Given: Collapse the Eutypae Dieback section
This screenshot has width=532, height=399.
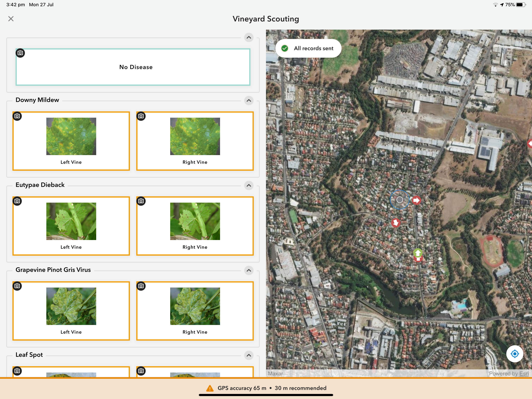Looking at the screenshot, I should click(249, 185).
